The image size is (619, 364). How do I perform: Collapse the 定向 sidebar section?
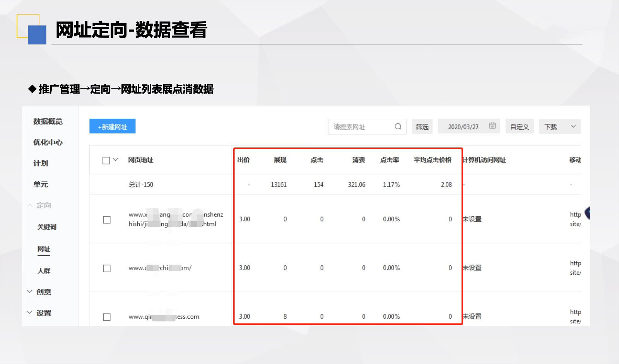[39, 205]
